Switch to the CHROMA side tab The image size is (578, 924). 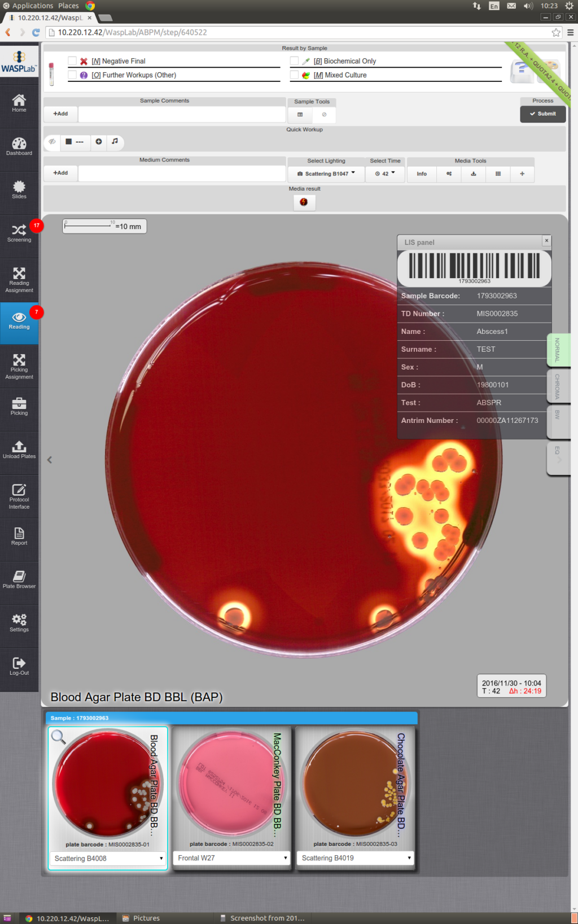pos(558,386)
